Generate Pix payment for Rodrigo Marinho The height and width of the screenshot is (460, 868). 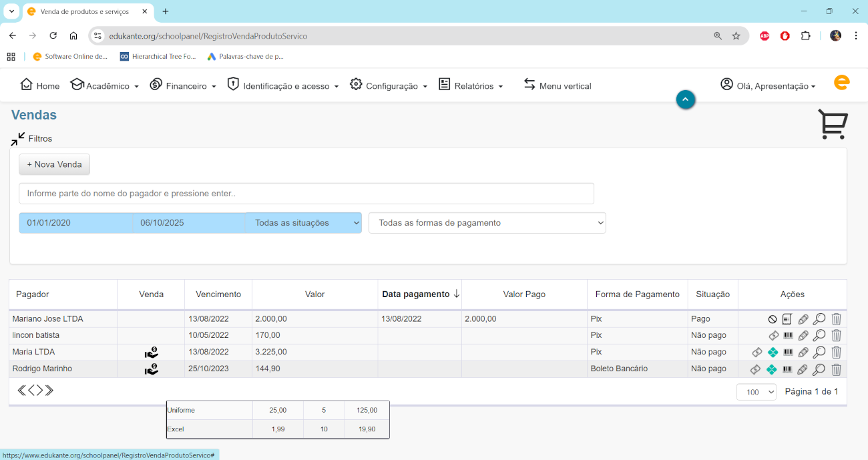point(772,369)
